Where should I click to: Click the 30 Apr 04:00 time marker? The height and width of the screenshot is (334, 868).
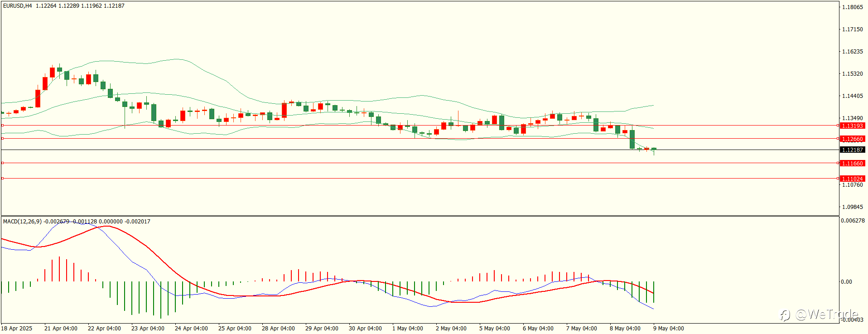[x=365, y=329]
